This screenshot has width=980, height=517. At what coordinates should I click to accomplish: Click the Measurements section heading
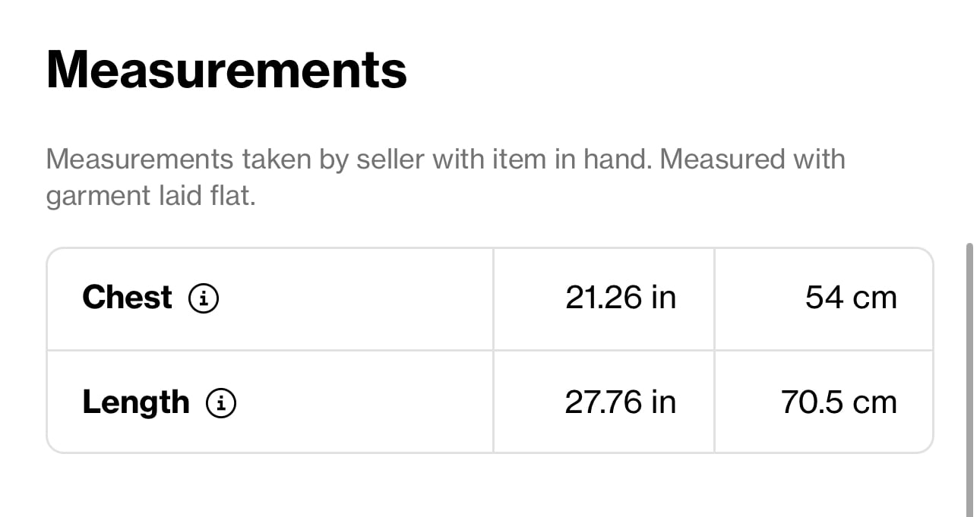coord(226,69)
